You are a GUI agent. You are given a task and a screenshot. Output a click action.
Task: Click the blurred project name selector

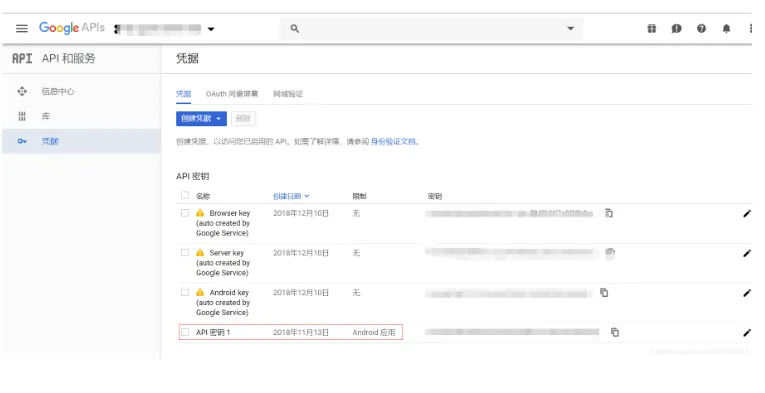click(x=159, y=29)
